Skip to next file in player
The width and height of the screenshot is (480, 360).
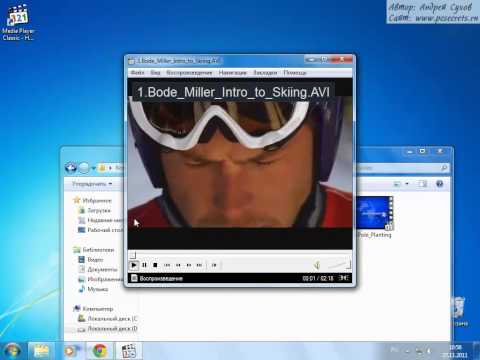click(x=199, y=265)
